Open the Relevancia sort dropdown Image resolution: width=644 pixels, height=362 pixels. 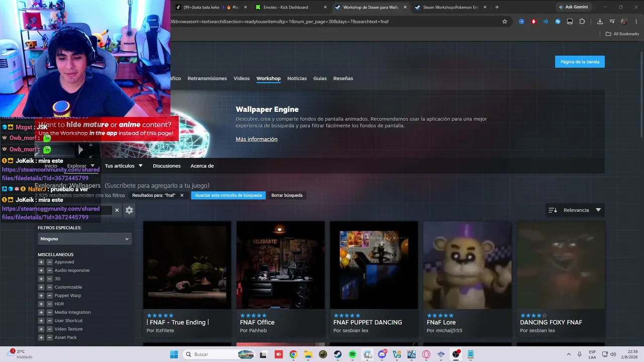pos(576,210)
